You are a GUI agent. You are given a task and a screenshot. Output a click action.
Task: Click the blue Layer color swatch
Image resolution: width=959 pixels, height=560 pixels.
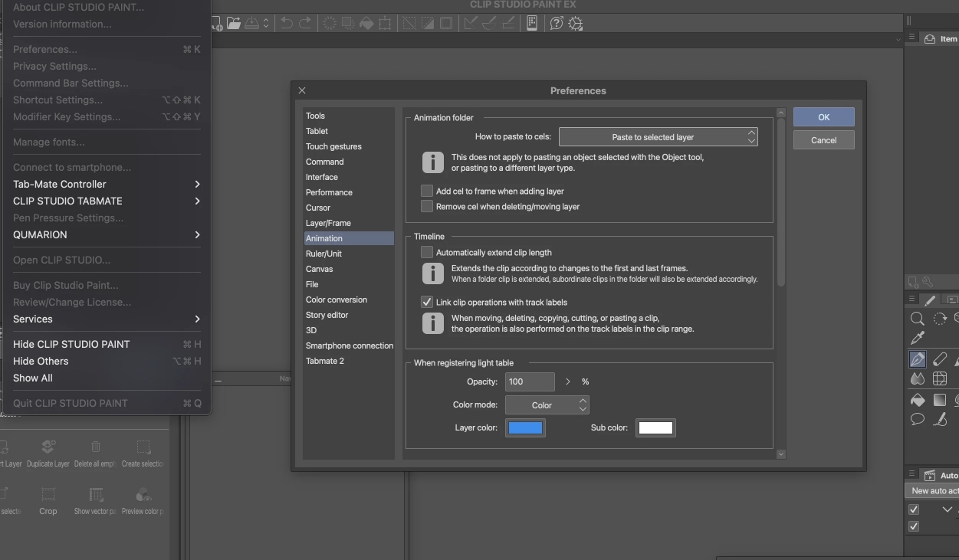[525, 428]
